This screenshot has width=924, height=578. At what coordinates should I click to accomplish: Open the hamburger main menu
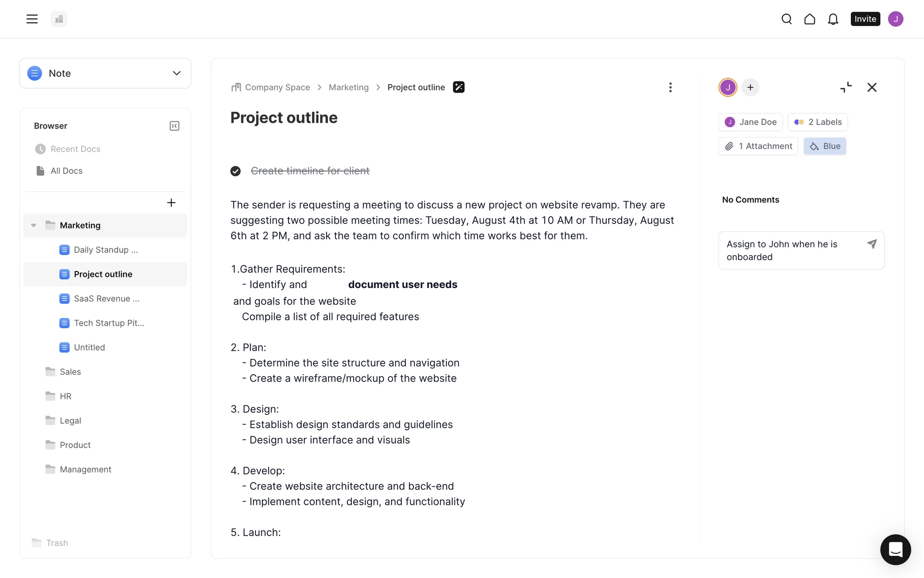click(x=32, y=19)
